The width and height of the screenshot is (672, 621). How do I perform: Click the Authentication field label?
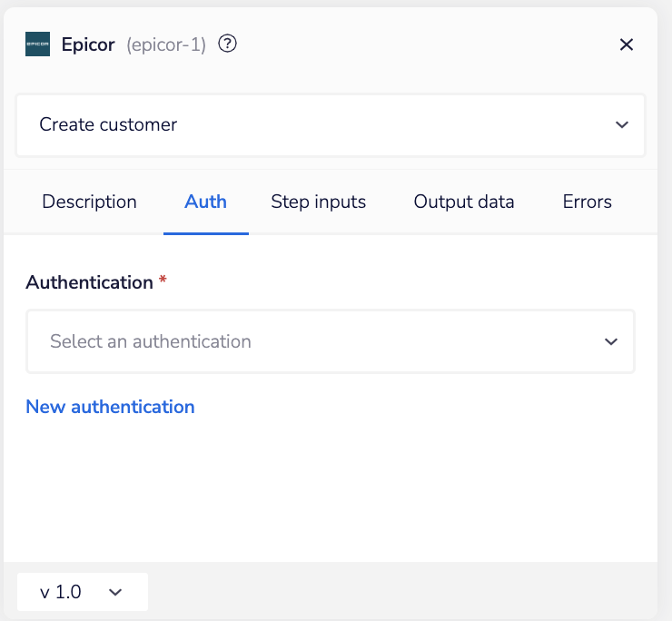(x=89, y=282)
